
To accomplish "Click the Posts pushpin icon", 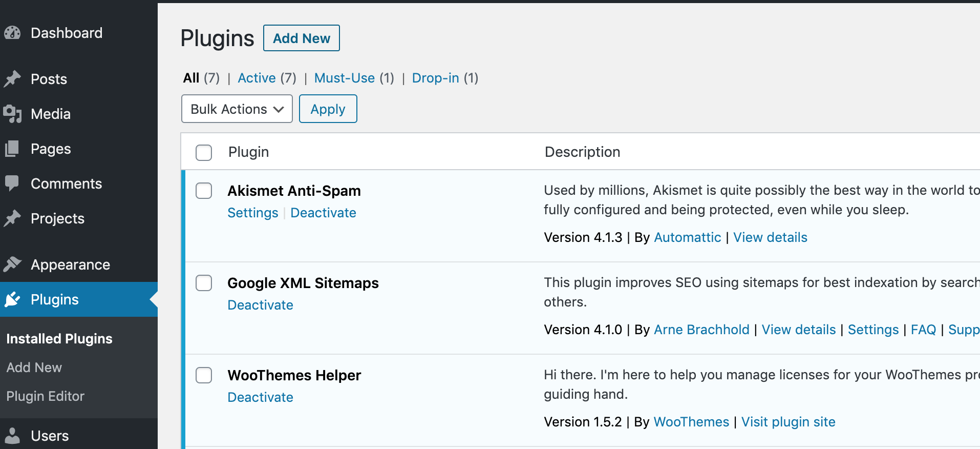I will tap(12, 79).
